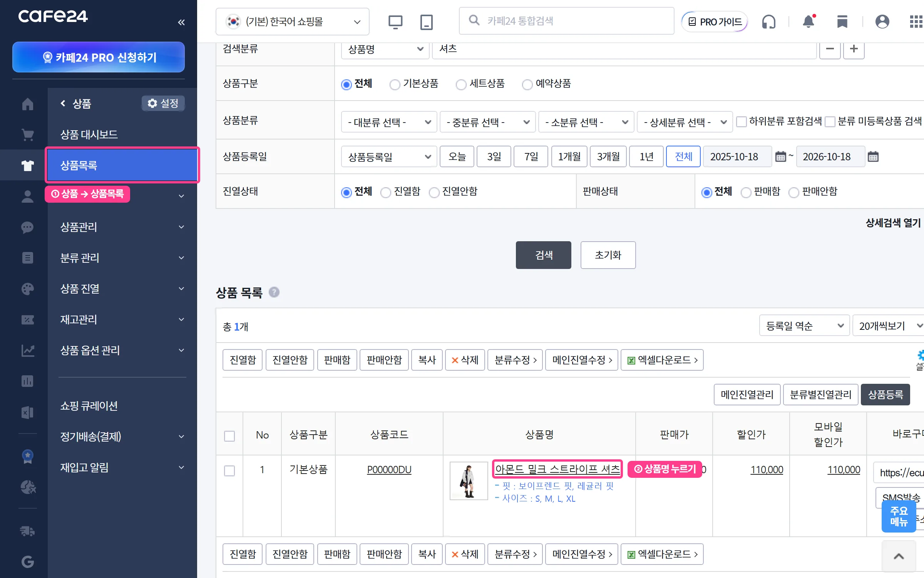
Task: Open the orders cart icon in the sidebar
Action: [27, 134]
